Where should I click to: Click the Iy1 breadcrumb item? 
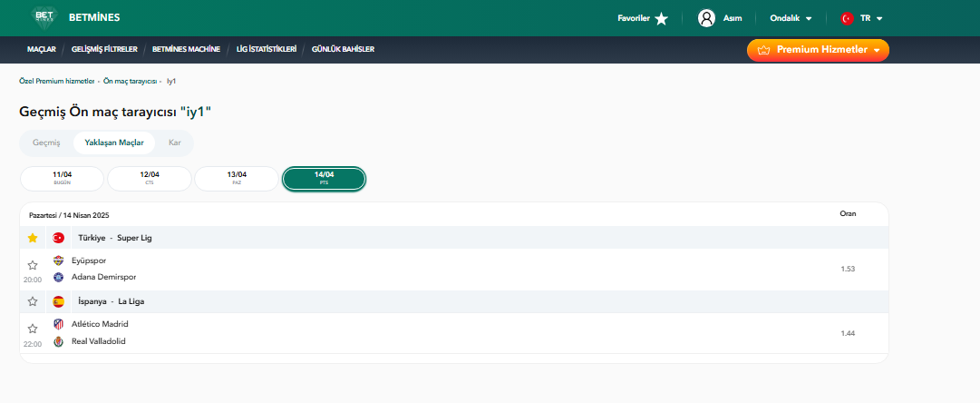(172, 82)
